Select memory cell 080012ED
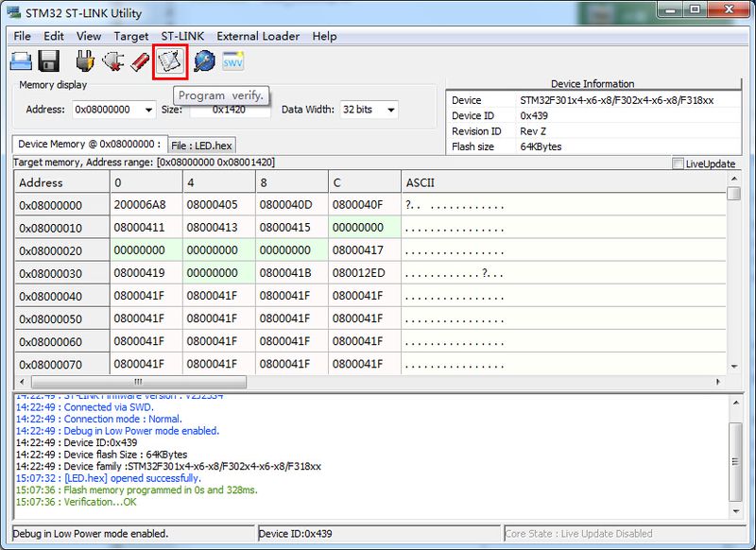The height and width of the screenshot is (550, 756). (x=365, y=273)
